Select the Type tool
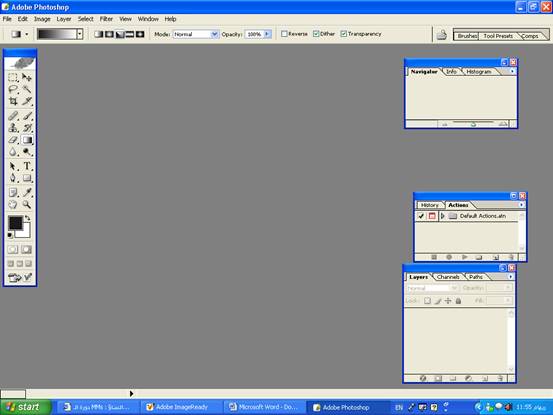Viewport: 553px width, 415px height. (x=27, y=166)
